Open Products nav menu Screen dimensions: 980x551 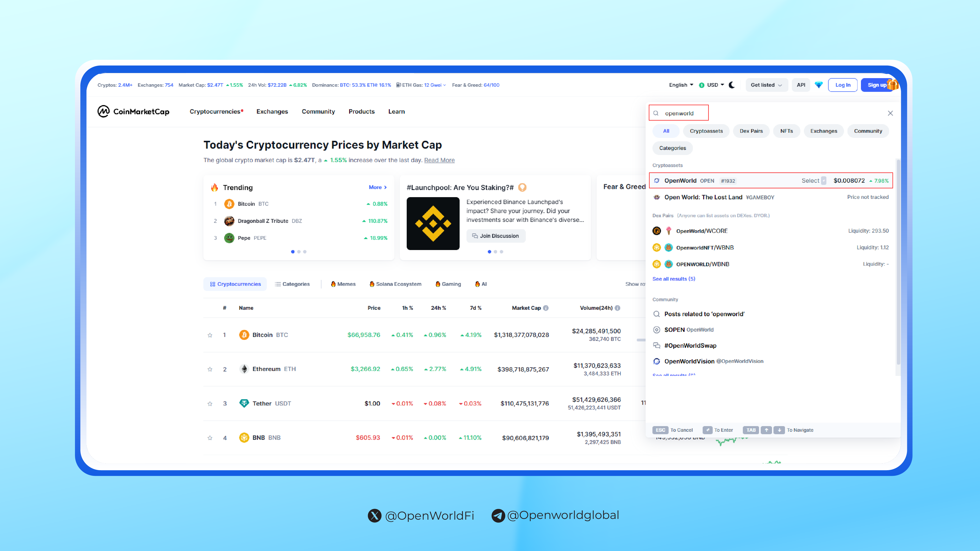coord(361,111)
